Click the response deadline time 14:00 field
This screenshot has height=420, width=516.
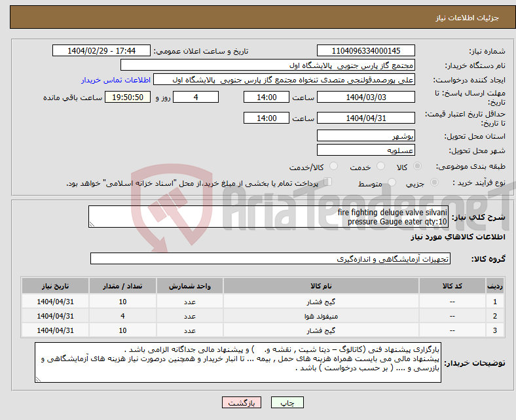267,97
